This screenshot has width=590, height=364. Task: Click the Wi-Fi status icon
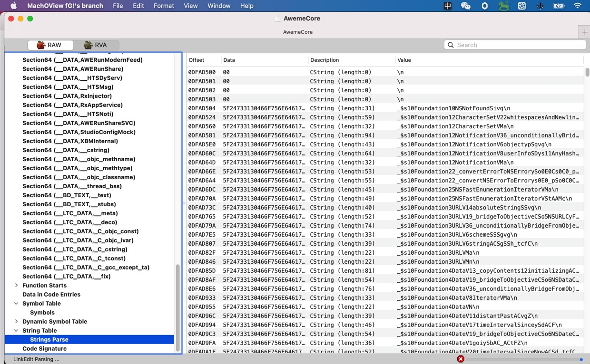click(577, 6)
